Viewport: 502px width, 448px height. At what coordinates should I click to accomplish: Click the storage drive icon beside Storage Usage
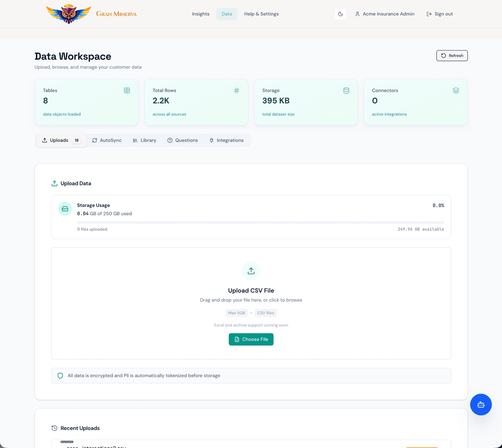[65, 209]
